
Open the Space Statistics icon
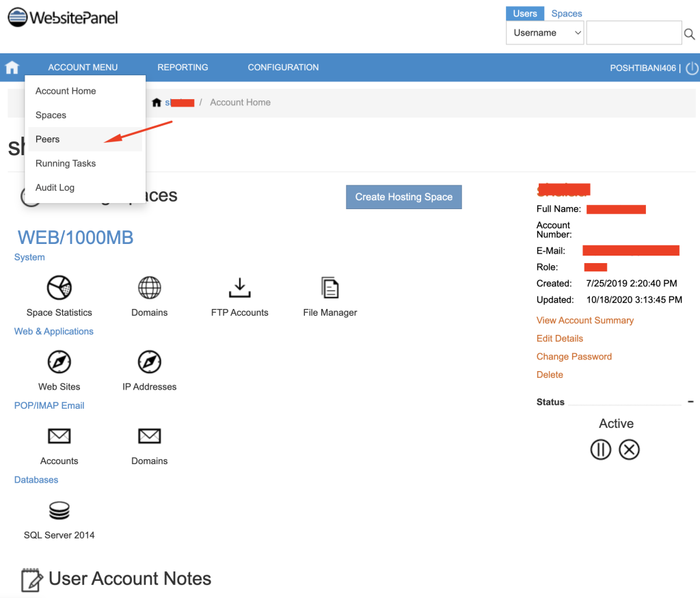[x=59, y=288]
